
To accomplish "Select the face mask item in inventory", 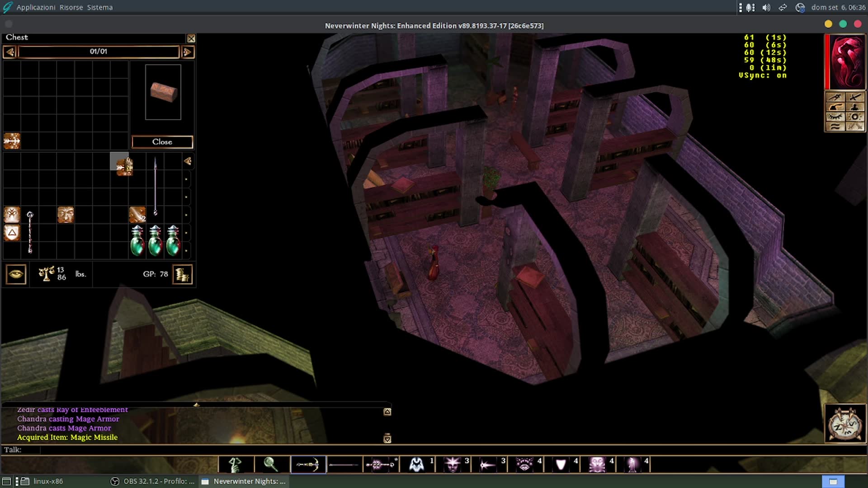I will click(66, 215).
